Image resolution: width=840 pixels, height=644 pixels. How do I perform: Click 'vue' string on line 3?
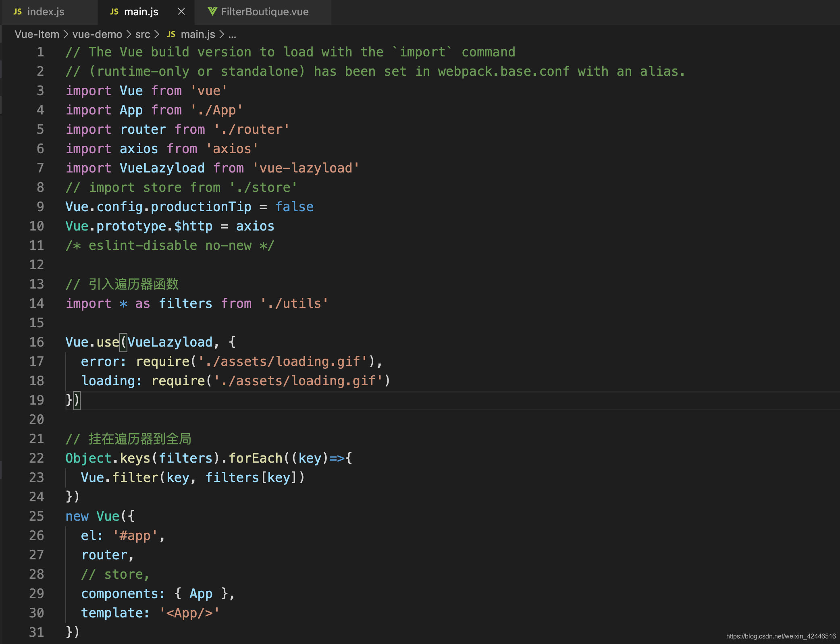(x=209, y=91)
